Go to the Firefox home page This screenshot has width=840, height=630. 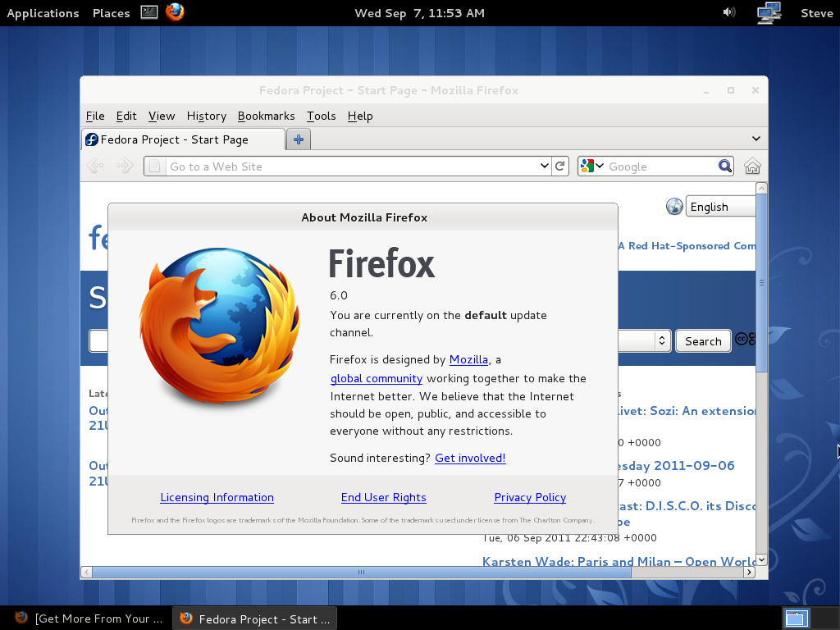point(753,166)
